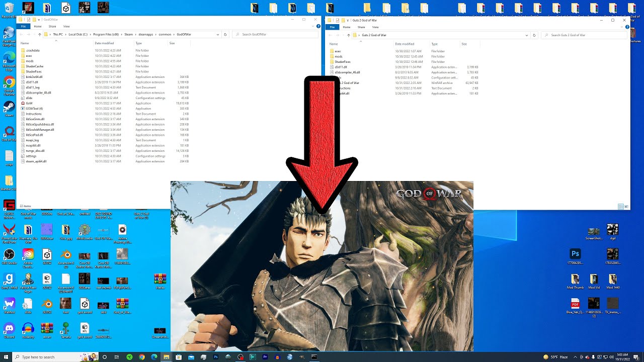Select Mod Thumb file on desktop
644x362 pixels.
click(x=575, y=281)
